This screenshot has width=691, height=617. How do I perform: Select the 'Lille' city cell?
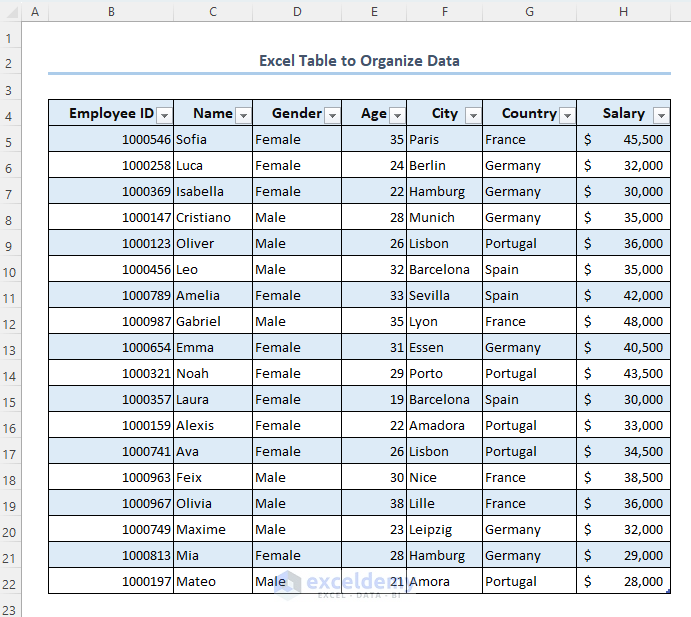click(x=445, y=503)
